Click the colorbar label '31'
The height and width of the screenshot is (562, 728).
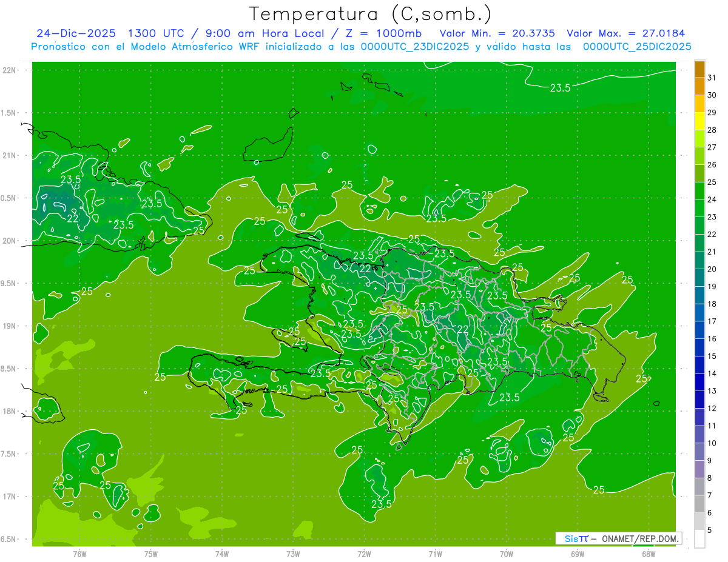[712, 78]
